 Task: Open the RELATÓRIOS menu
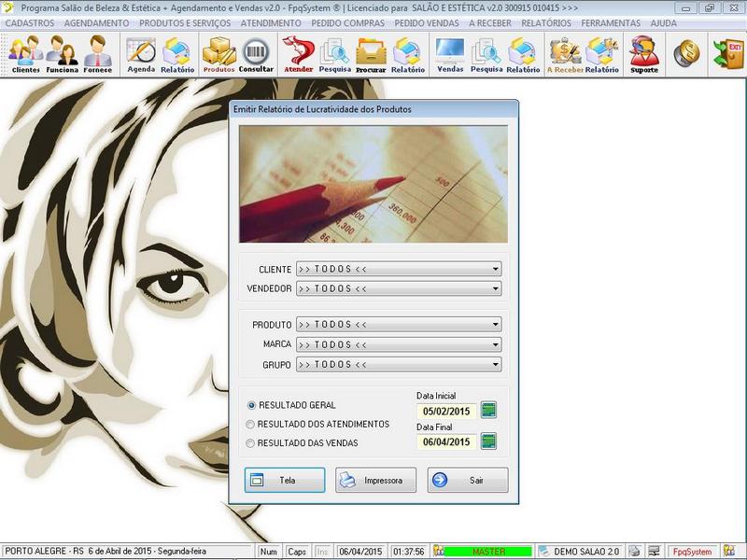(x=546, y=23)
